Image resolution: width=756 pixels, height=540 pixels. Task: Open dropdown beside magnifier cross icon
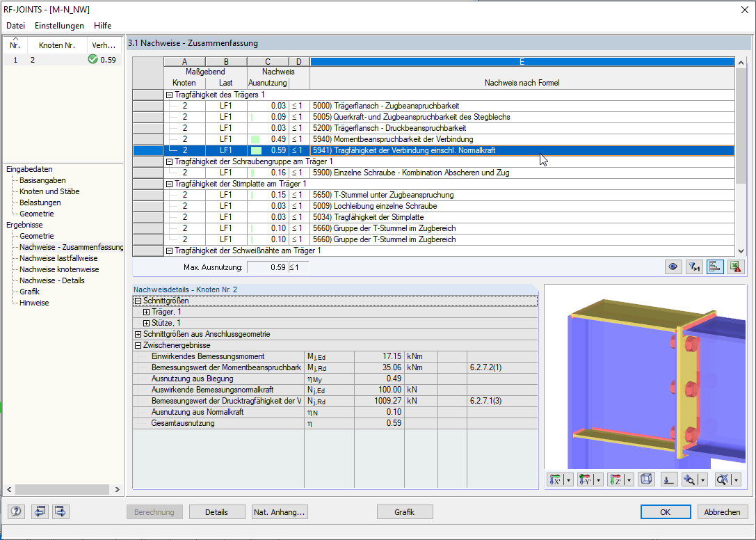(737, 479)
